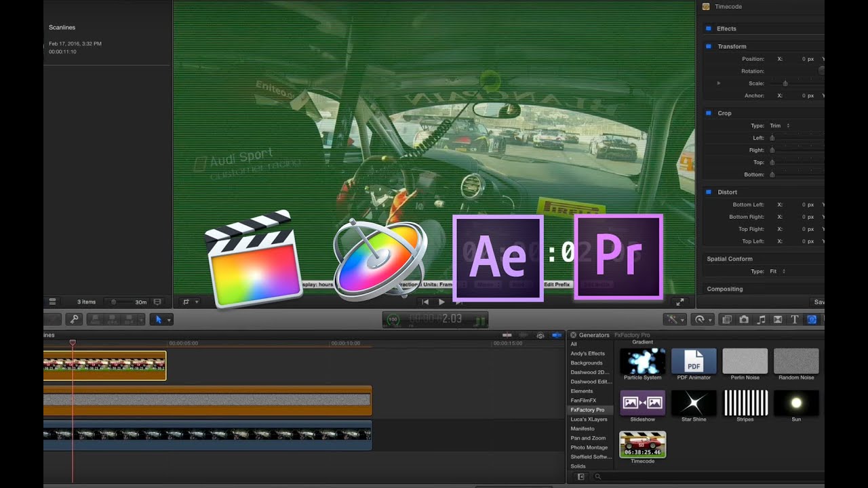Adjust the Crop Left slider

pos(772,138)
